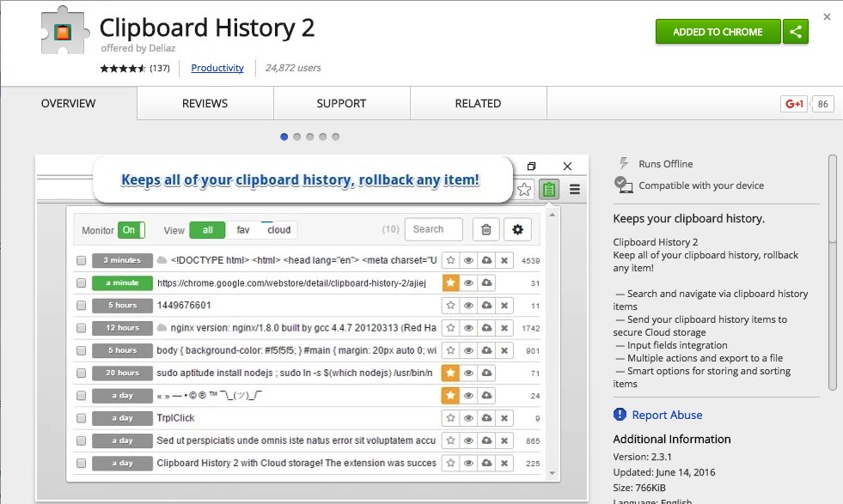The height and width of the screenshot is (504, 843).
Task: Click the popup list scroll-up arrow
Action: [553, 215]
